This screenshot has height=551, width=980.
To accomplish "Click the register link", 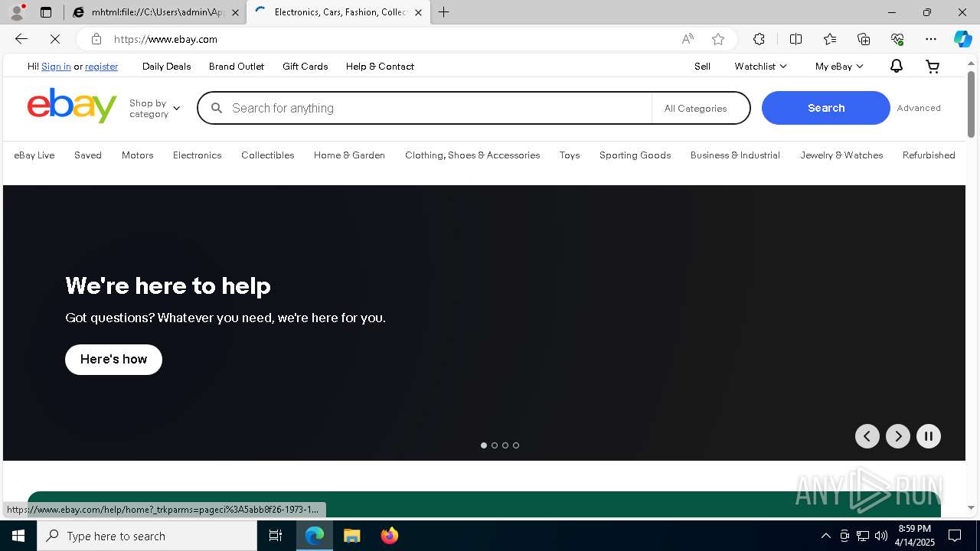I will (x=102, y=67).
